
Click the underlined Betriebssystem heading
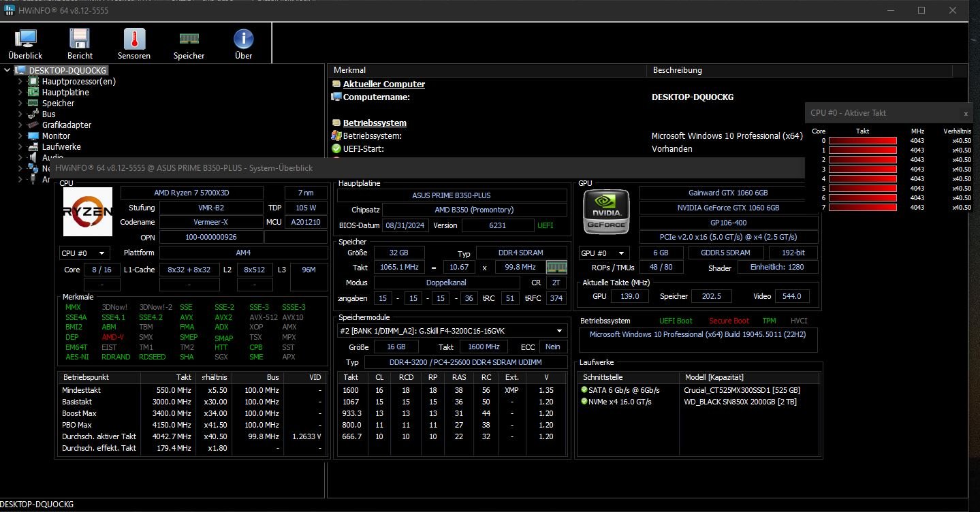[x=375, y=123]
